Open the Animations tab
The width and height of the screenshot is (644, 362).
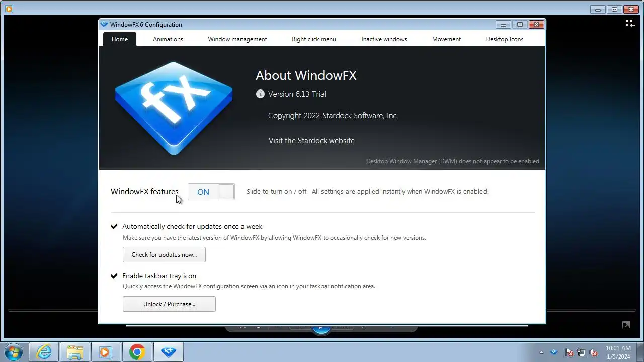coord(168,39)
